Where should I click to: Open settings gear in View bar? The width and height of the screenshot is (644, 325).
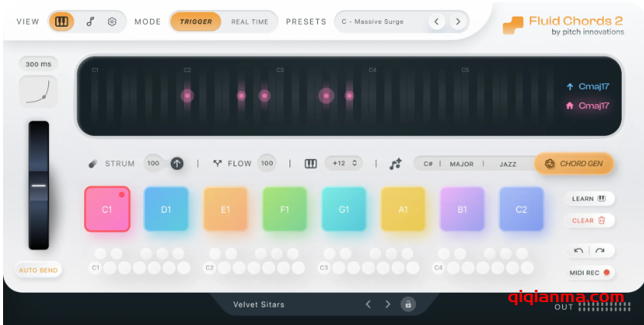point(112,21)
